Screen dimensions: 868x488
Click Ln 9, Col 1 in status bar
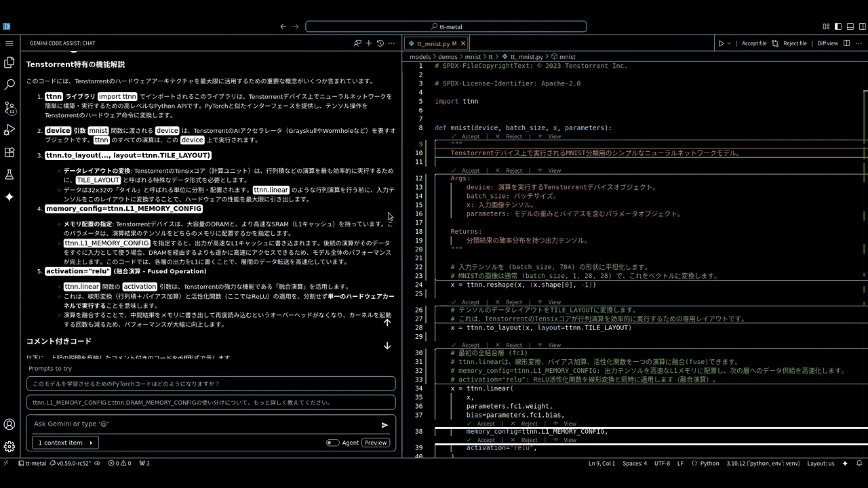[601, 464]
